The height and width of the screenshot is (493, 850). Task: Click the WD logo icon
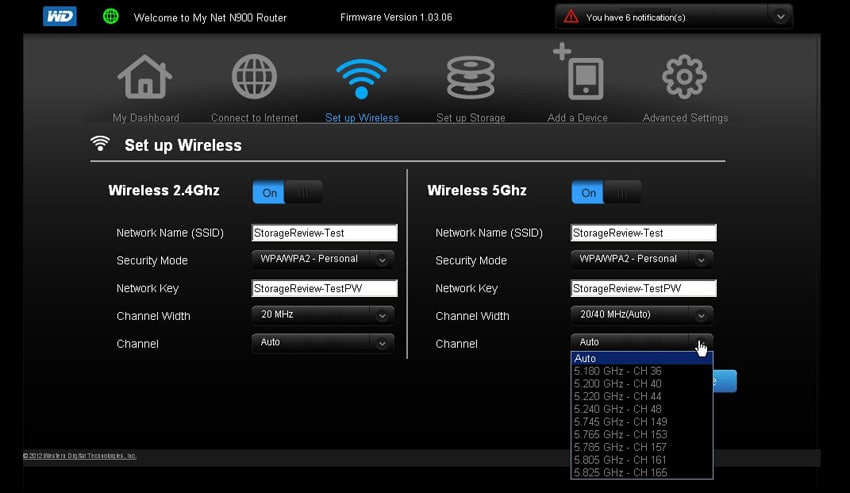[60, 16]
